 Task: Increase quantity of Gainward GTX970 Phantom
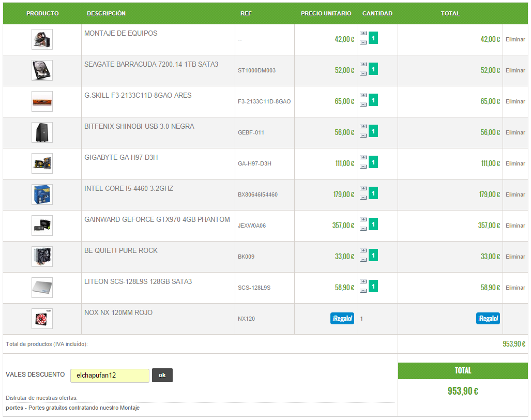pyautogui.click(x=363, y=219)
